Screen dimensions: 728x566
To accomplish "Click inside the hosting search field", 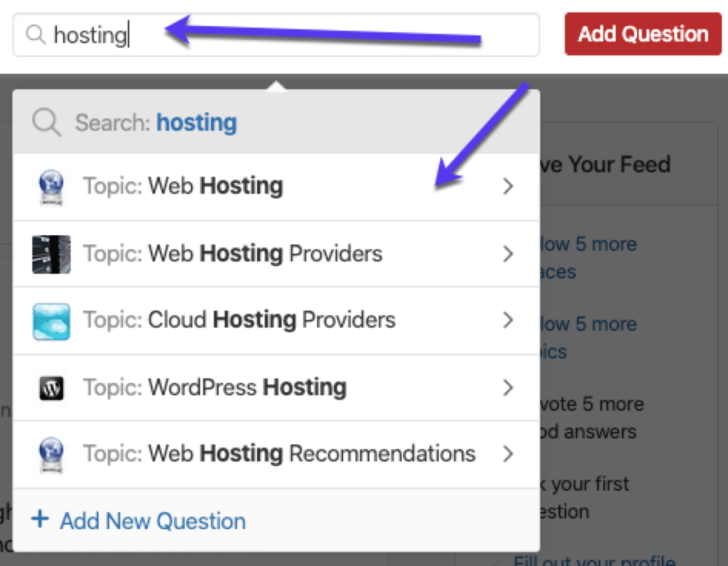I will (x=194, y=34).
